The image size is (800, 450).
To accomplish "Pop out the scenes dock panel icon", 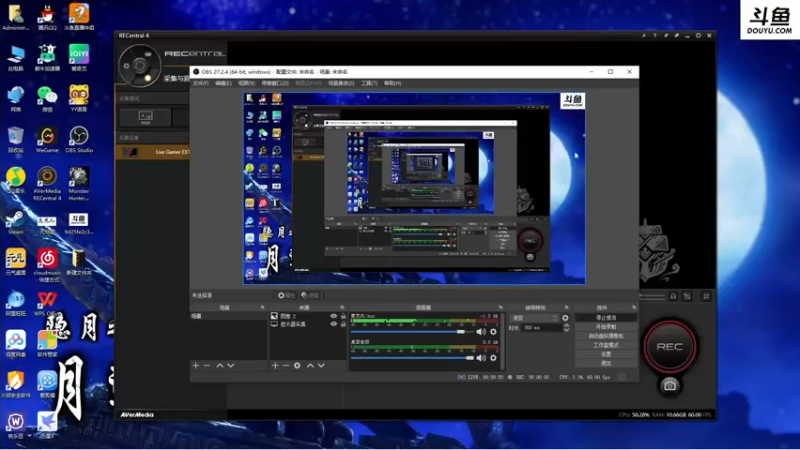I will tap(262, 307).
